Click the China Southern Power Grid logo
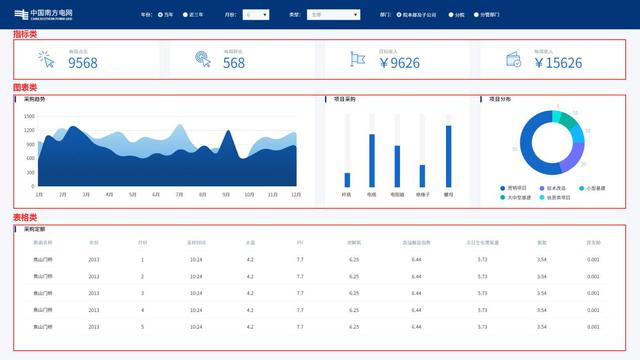640x360 pixels. click(x=43, y=14)
